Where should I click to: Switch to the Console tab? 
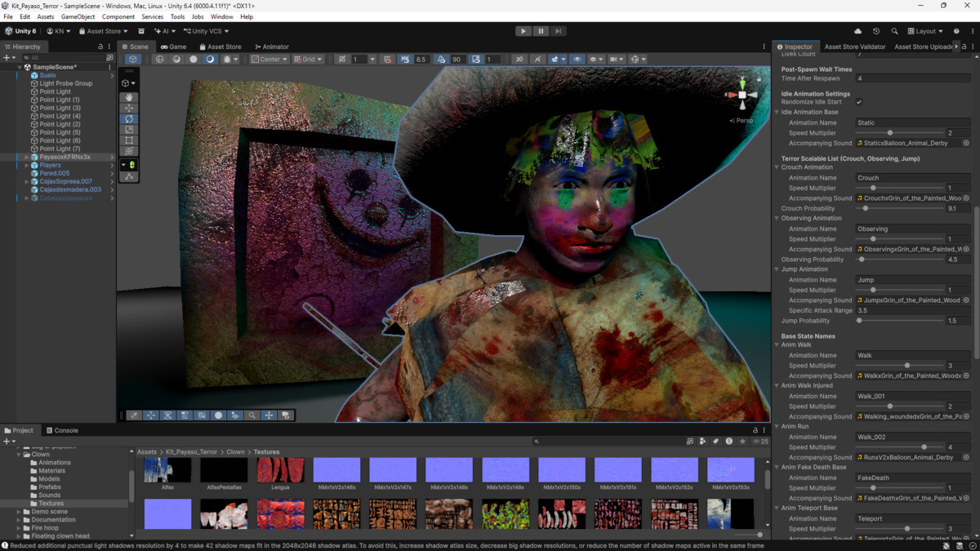(62, 430)
